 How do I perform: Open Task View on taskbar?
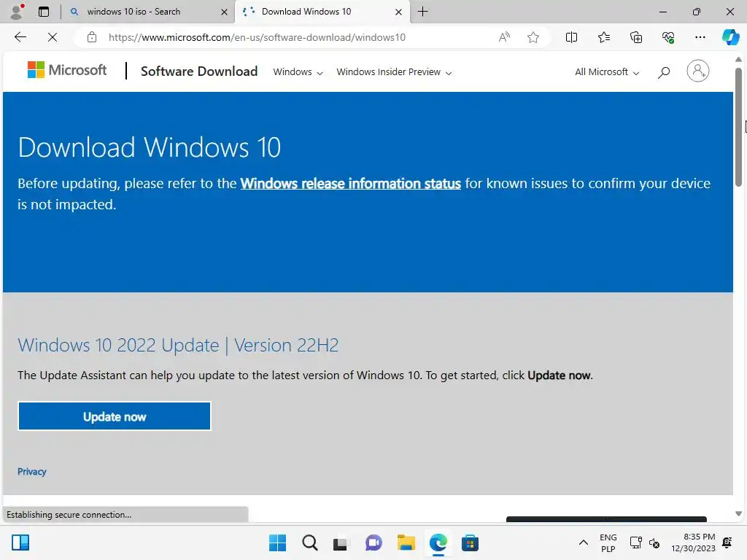[340, 542]
